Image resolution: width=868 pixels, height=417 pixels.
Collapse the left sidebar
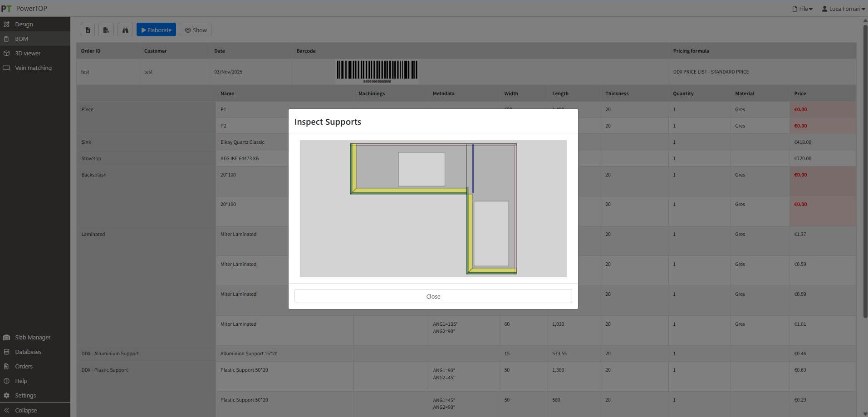tap(25, 410)
